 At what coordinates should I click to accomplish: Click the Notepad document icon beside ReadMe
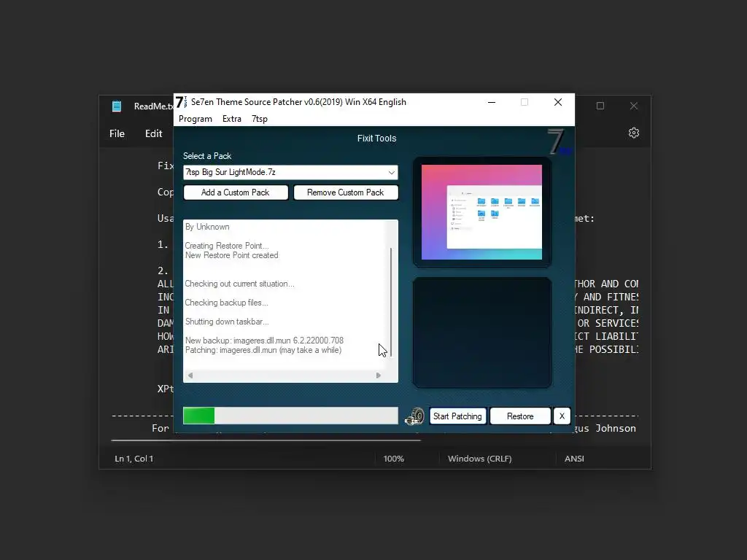pos(117,106)
